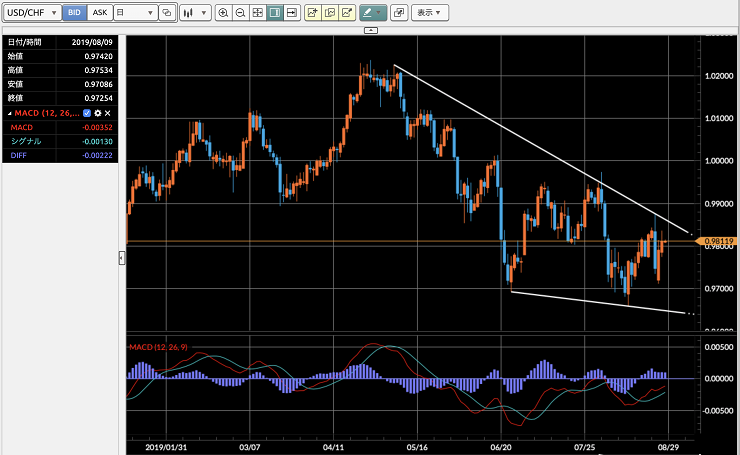Zoom out on the chart
This screenshot has width=740, height=455.
[x=240, y=13]
